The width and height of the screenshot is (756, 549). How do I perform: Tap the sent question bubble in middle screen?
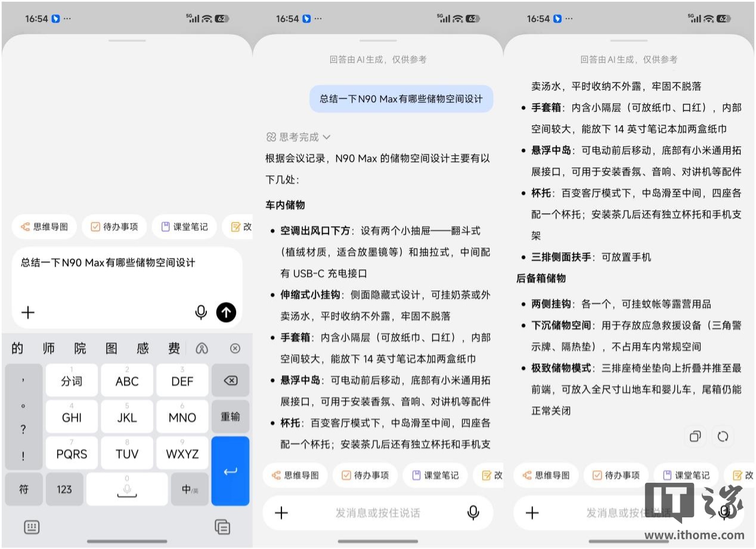401,98
